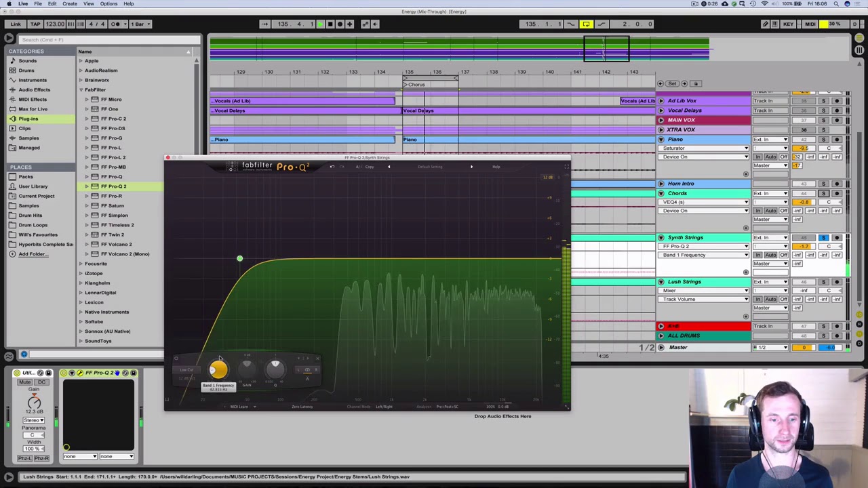This screenshot has width=868, height=488.
Task: Click the Automation Arm button
Action: (365, 24)
